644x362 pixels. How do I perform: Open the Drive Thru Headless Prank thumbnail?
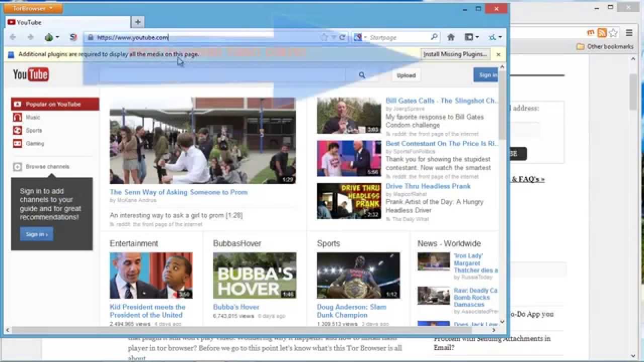click(x=349, y=201)
